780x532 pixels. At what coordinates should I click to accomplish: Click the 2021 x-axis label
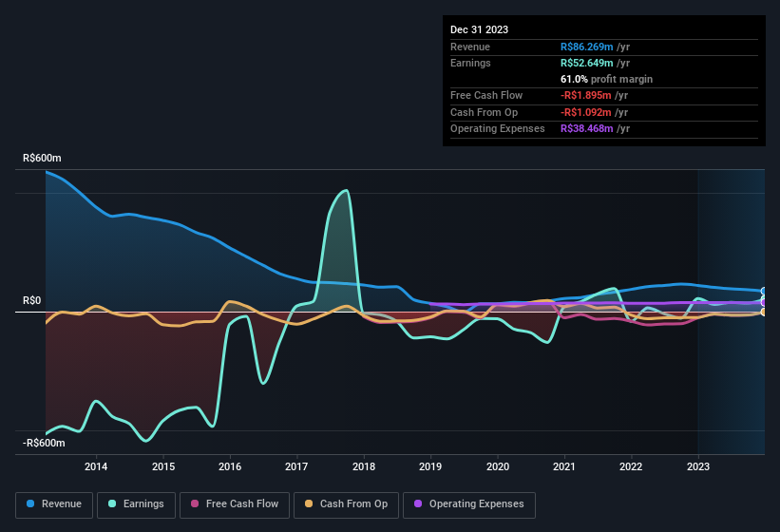pos(564,466)
